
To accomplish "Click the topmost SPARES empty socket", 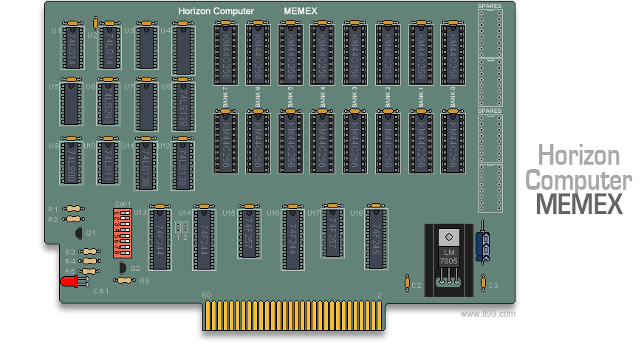I will (x=490, y=33).
